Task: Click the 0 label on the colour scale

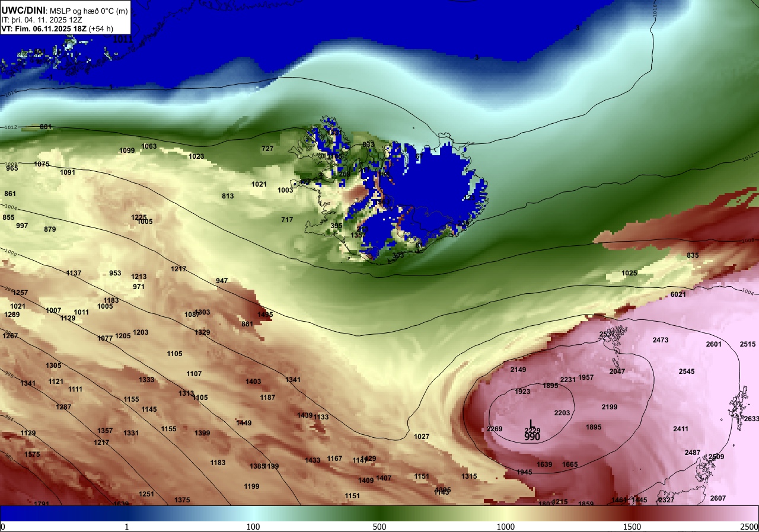Action: click(x=3, y=527)
